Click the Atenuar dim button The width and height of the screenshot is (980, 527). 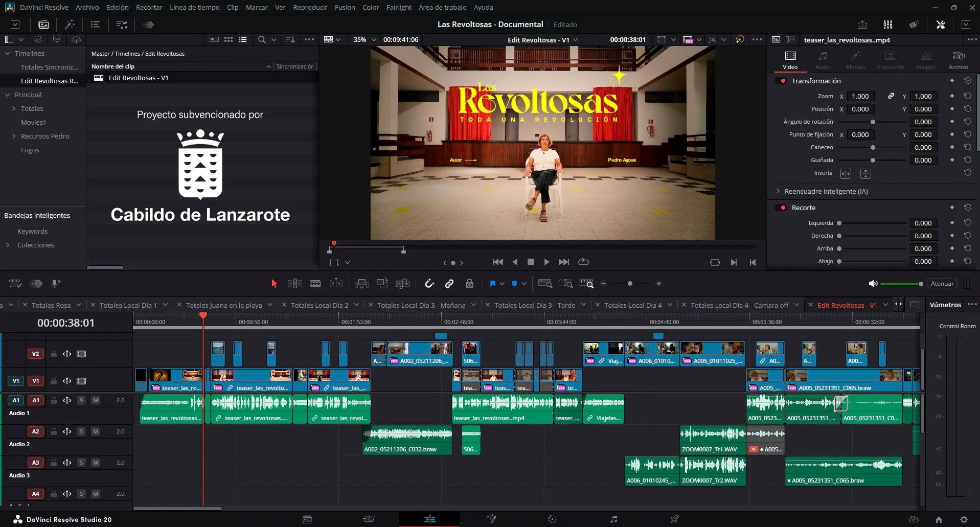coord(942,284)
